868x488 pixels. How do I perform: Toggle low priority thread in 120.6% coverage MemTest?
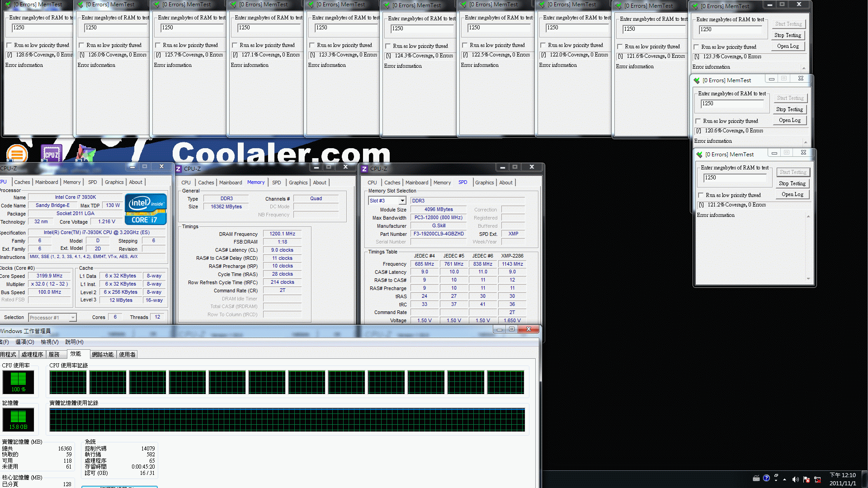click(x=698, y=121)
